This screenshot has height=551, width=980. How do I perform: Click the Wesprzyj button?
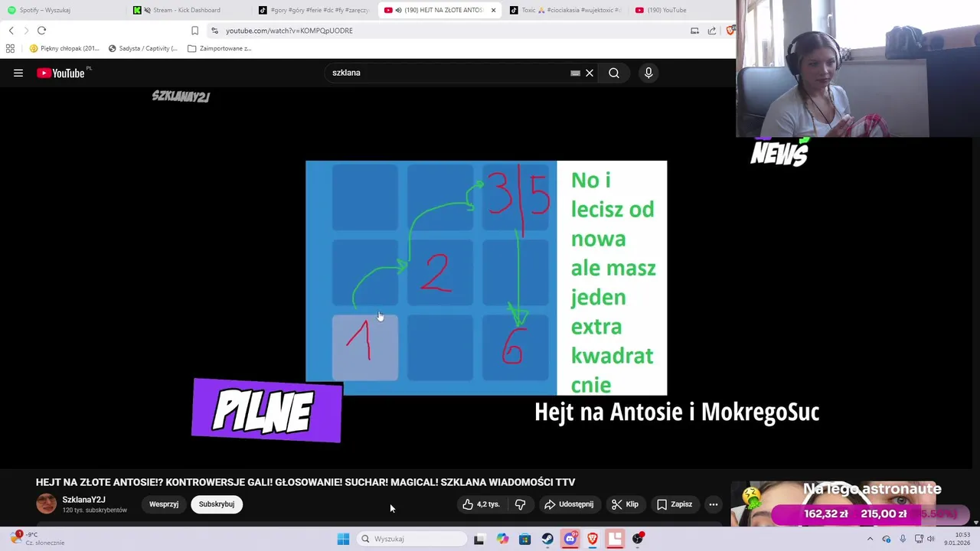[164, 504]
